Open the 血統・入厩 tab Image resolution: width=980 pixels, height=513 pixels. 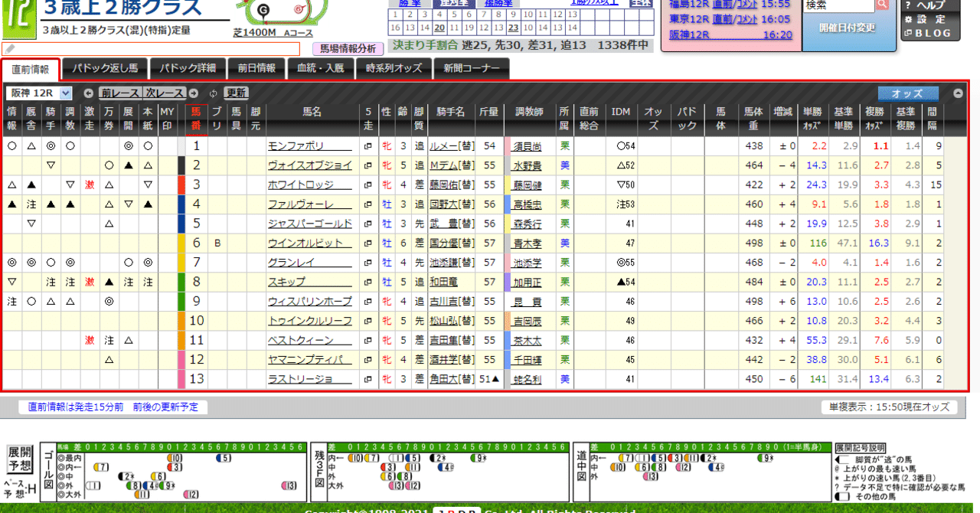[321, 68]
